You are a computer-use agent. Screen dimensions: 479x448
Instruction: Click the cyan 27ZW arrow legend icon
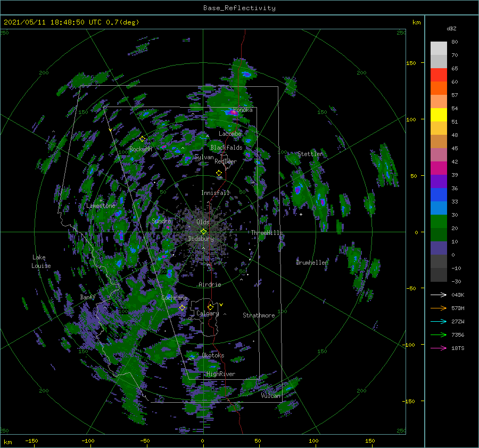[439, 321]
